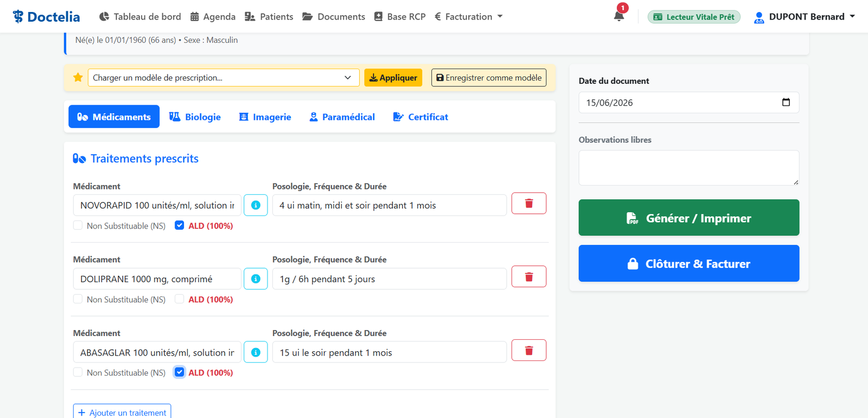Expand the prescription model dropdown
This screenshot has width=868, height=418.
point(224,78)
